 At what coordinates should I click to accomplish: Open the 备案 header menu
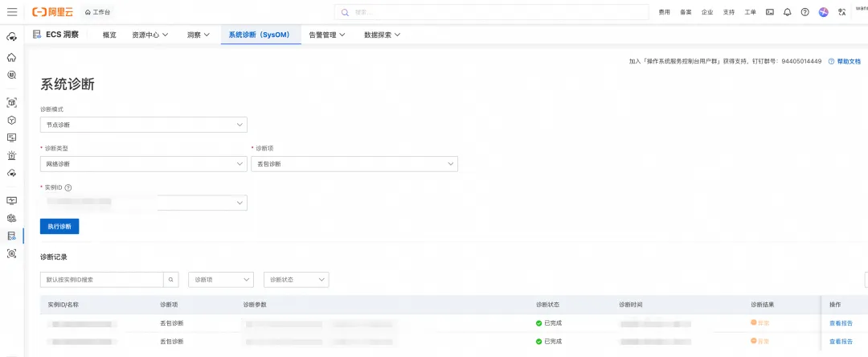[x=686, y=12]
